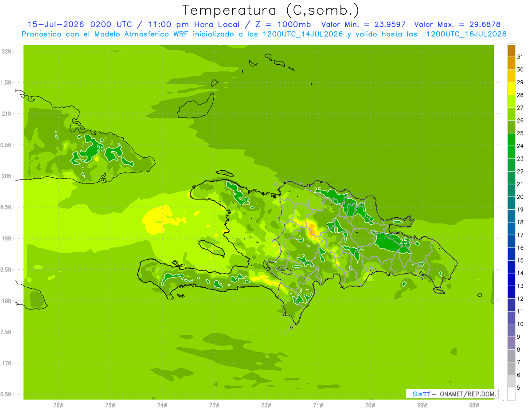532x411 pixels.
Task: Click 'Valor Max. = 29.6878' readout
Action: pos(458,24)
